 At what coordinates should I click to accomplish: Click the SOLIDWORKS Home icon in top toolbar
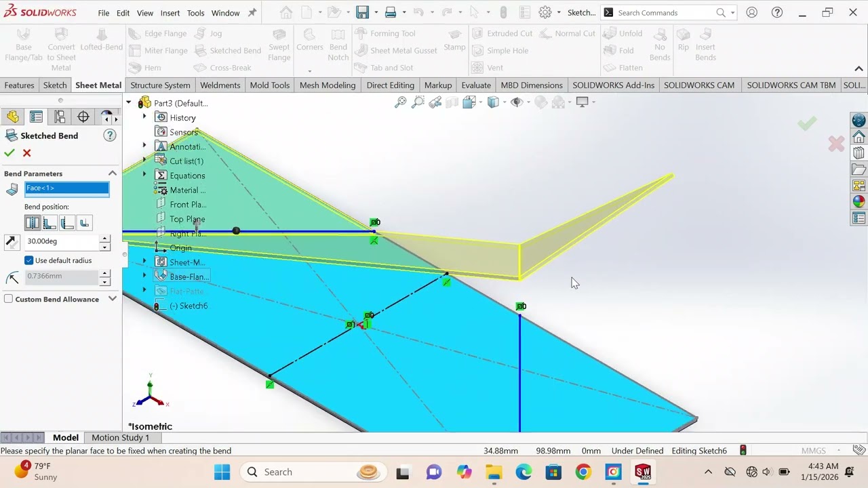[x=286, y=12]
